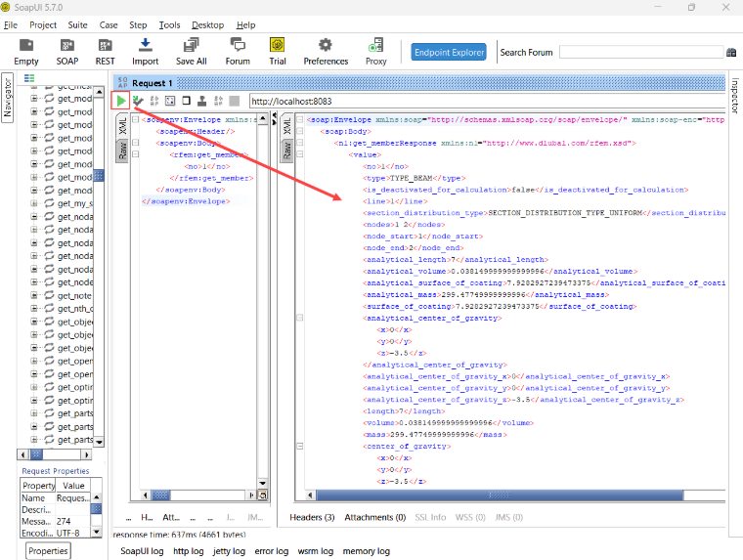Click the split-pane arrows between request and response
The image size is (743, 560).
tap(274, 118)
